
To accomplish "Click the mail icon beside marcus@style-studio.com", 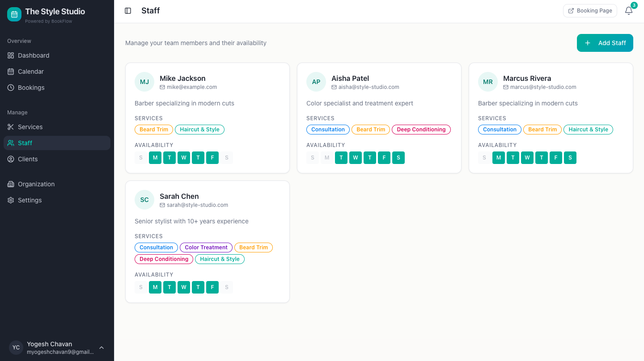I will (506, 87).
